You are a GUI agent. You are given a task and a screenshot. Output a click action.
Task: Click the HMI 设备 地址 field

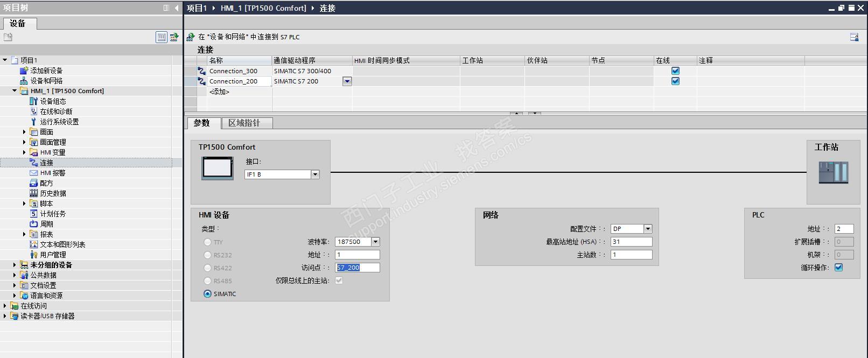coord(358,255)
